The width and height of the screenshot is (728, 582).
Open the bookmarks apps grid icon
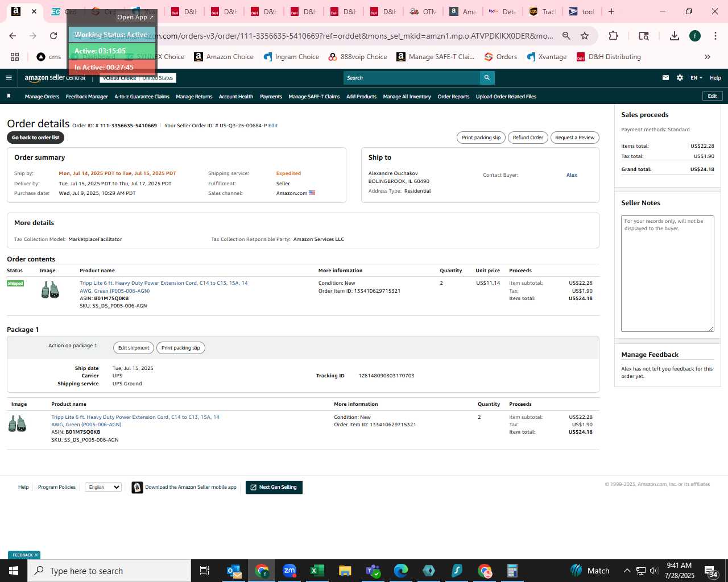point(15,57)
